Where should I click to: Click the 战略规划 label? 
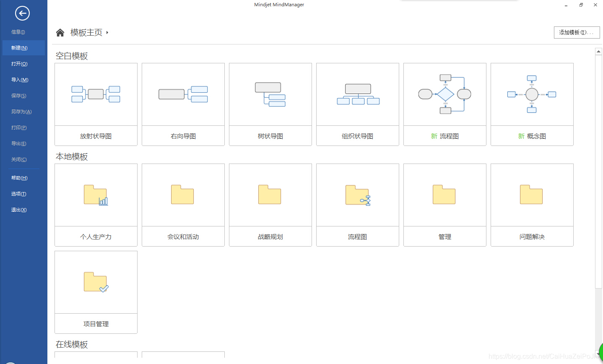pyautogui.click(x=270, y=237)
